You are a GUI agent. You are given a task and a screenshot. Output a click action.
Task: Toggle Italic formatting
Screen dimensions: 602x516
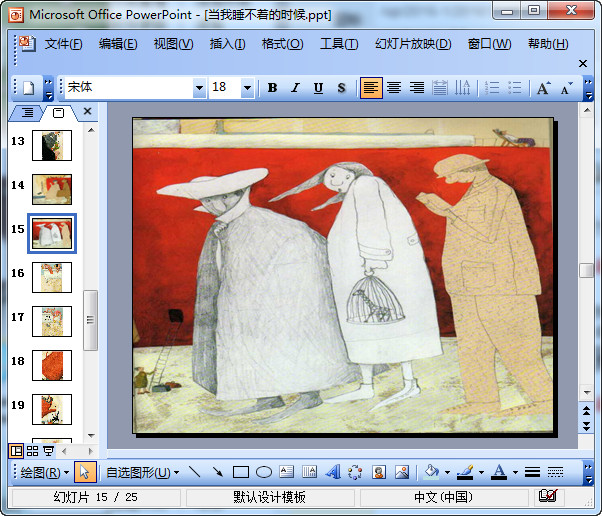[295, 88]
